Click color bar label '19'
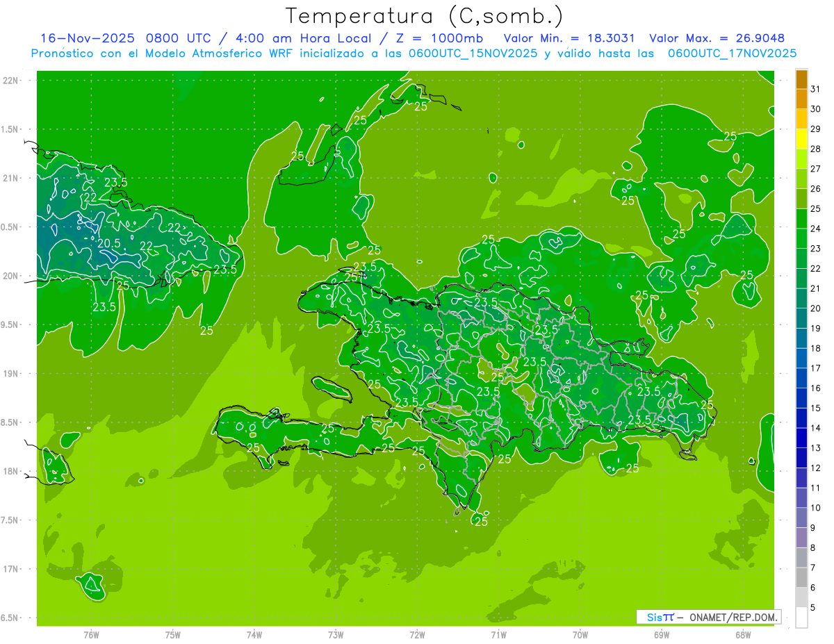Screen dimensions: 834x644 tap(816, 329)
